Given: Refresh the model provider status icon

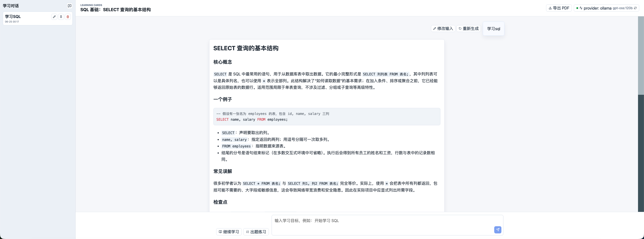Looking at the screenshot, I should coord(635,8).
